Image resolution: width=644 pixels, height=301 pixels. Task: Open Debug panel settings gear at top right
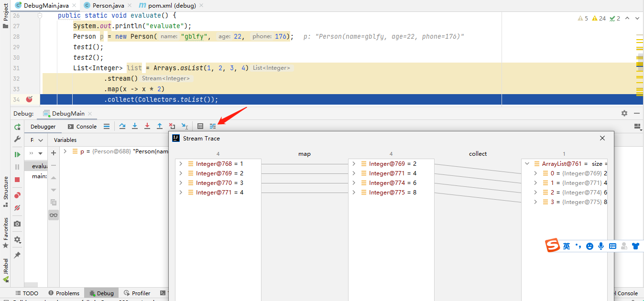tap(624, 113)
